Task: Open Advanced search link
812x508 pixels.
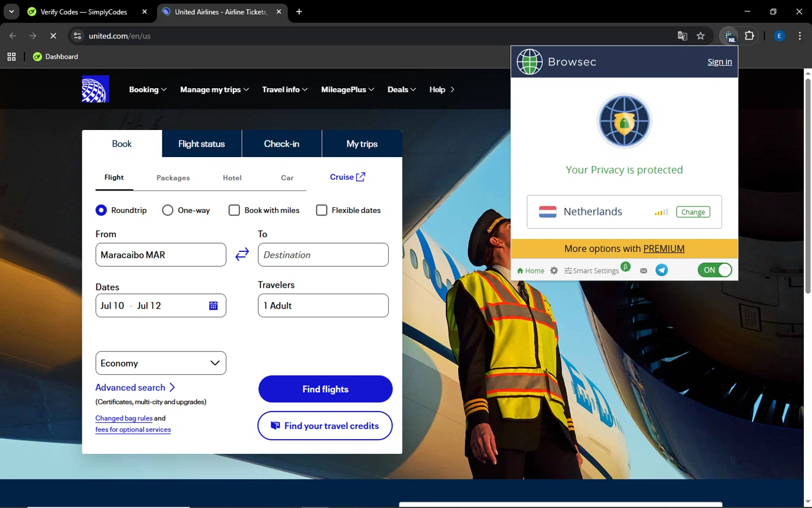Action: point(135,387)
